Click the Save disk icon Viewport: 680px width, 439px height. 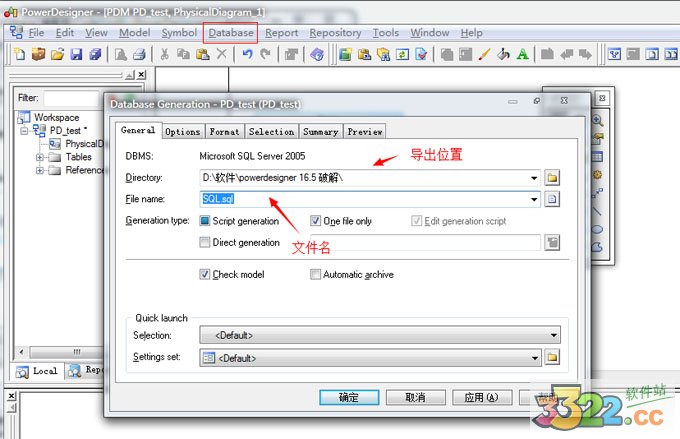coord(76,54)
